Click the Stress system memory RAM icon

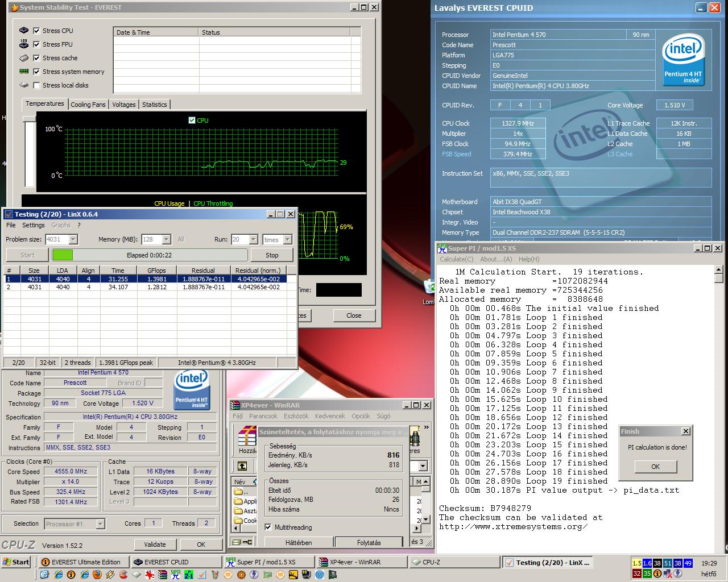[x=24, y=72]
